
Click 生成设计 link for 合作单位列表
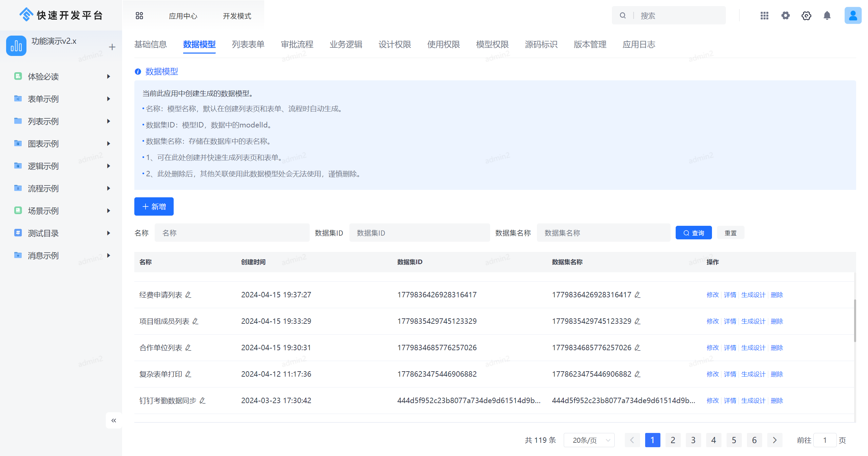click(753, 348)
